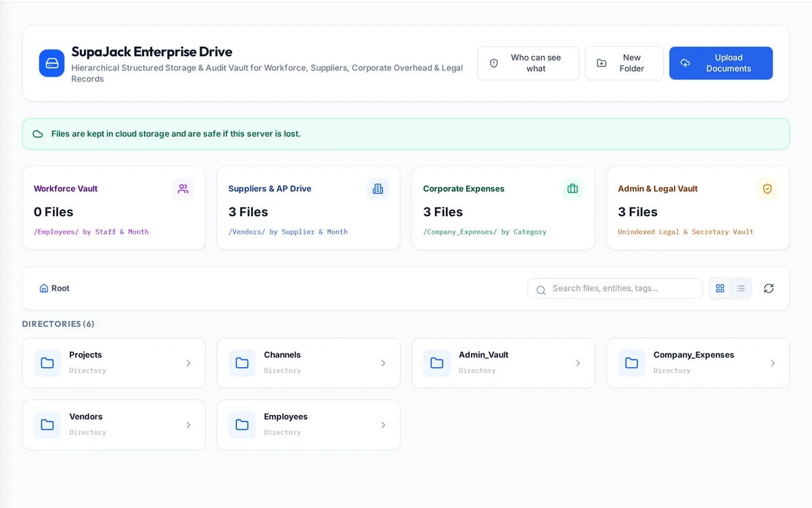Screen dimensions: 812x508
Task: Select the Admin & Legal Vault title
Action: 658,189
